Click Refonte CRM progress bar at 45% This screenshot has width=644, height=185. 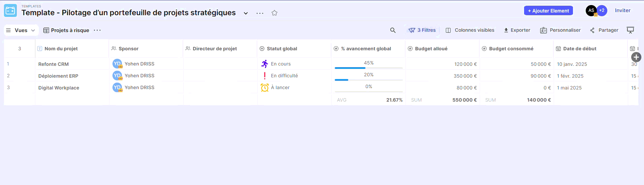point(368,68)
